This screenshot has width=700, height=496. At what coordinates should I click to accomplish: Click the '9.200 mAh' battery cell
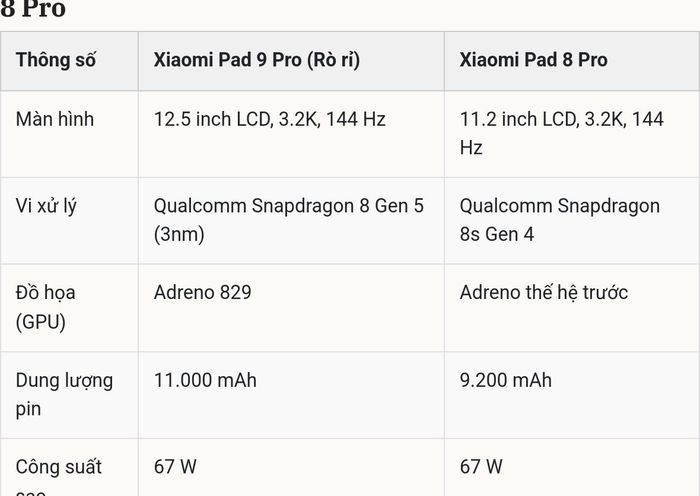click(x=506, y=380)
